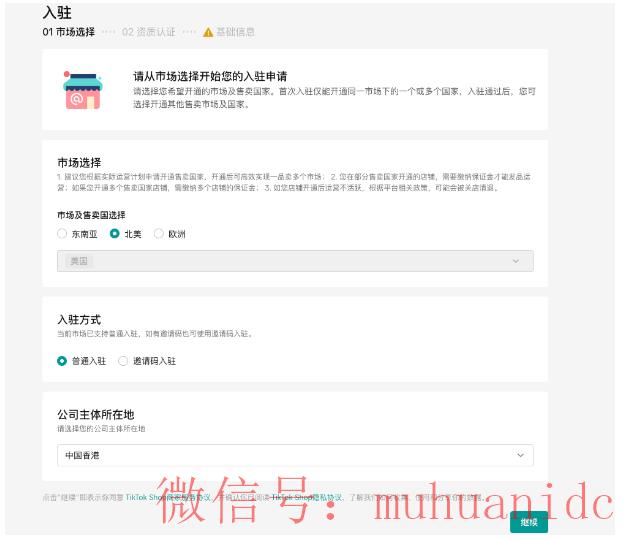The height and width of the screenshot is (540, 629).
Task: Choose 邀请码入驻 onboarding method
Action: click(123, 361)
